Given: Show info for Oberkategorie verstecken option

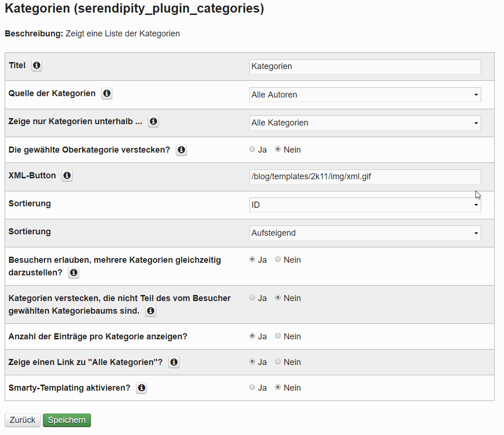Looking at the screenshot, I should 181,150.
